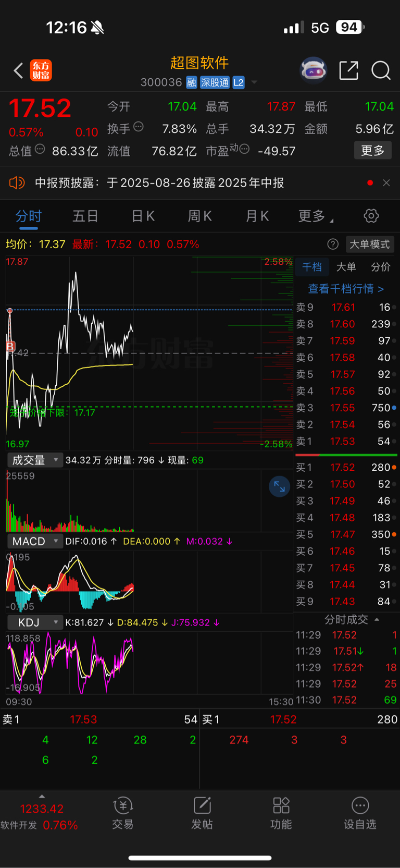Expand the stock code dropdown arrow
This screenshot has height=868, width=400.
point(254,82)
